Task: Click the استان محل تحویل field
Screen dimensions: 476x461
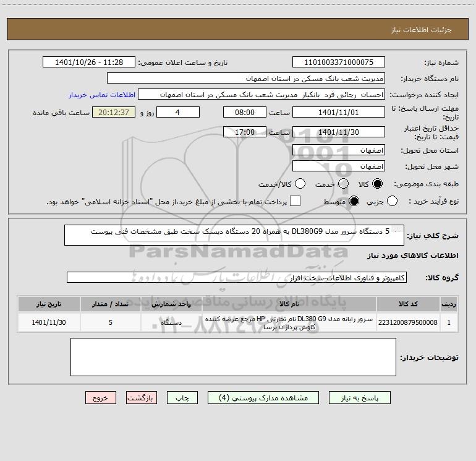Action: tap(339, 150)
